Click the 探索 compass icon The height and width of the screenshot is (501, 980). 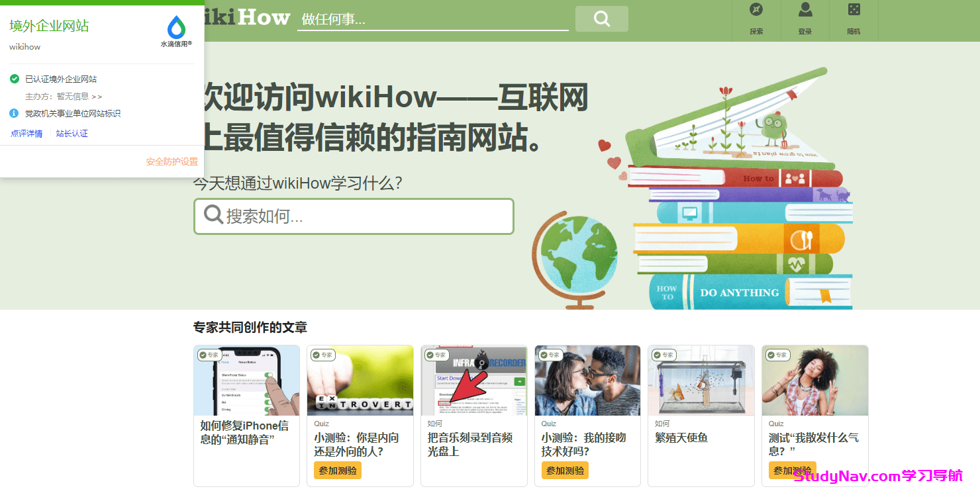pyautogui.click(x=756, y=10)
